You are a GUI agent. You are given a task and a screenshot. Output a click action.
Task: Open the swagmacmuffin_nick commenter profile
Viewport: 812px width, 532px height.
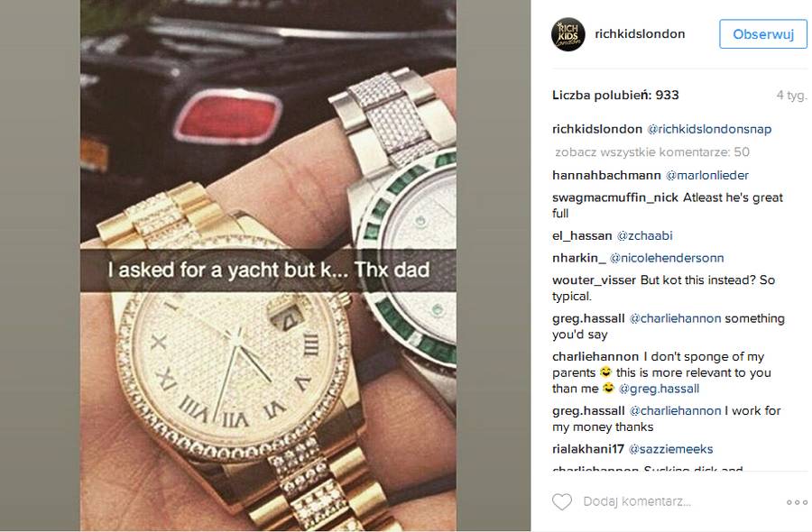coord(615,197)
